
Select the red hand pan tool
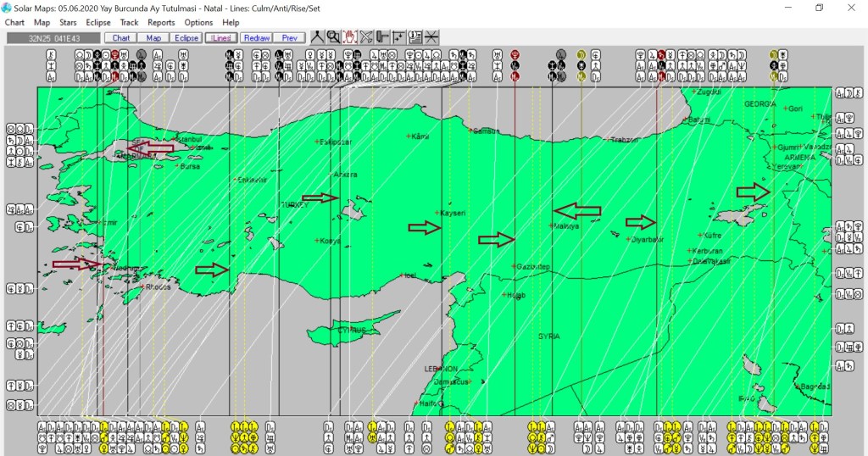(350, 37)
